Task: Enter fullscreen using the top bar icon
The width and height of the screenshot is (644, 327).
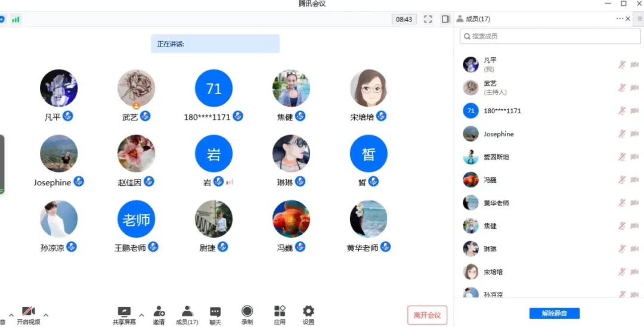Action: point(428,19)
